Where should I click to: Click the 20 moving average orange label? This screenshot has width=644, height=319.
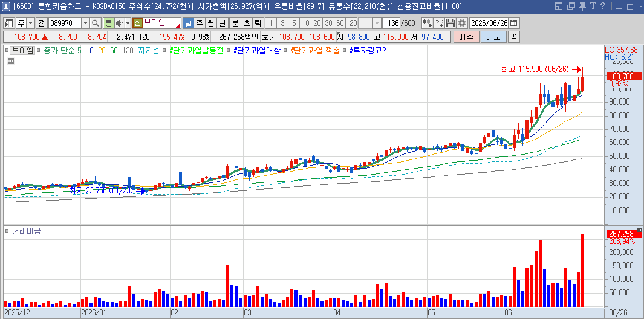pos(102,51)
